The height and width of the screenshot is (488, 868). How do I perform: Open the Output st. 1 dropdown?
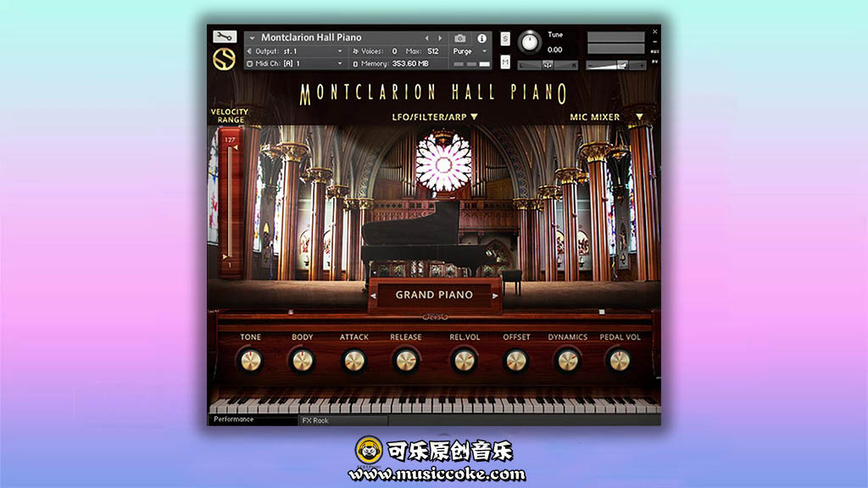coord(340,52)
